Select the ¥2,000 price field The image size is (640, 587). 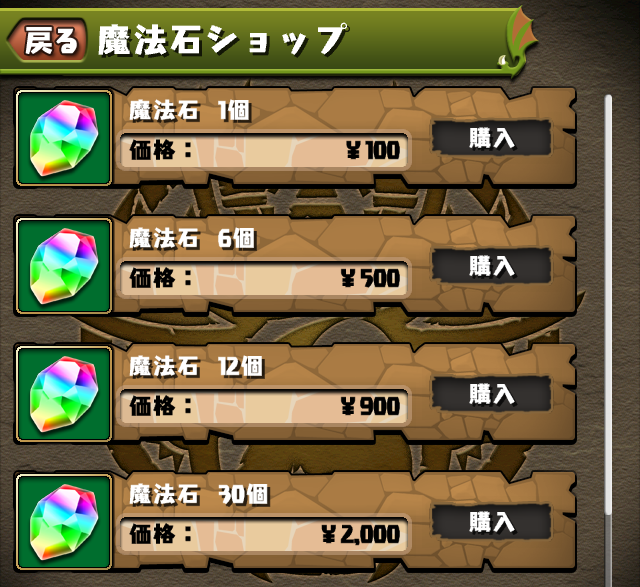[264, 534]
